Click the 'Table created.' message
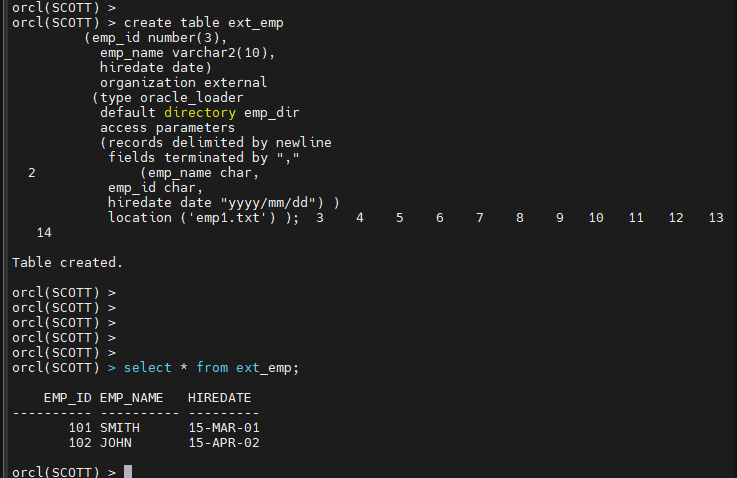Screen dimensions: 737x478 coord(67,262)
